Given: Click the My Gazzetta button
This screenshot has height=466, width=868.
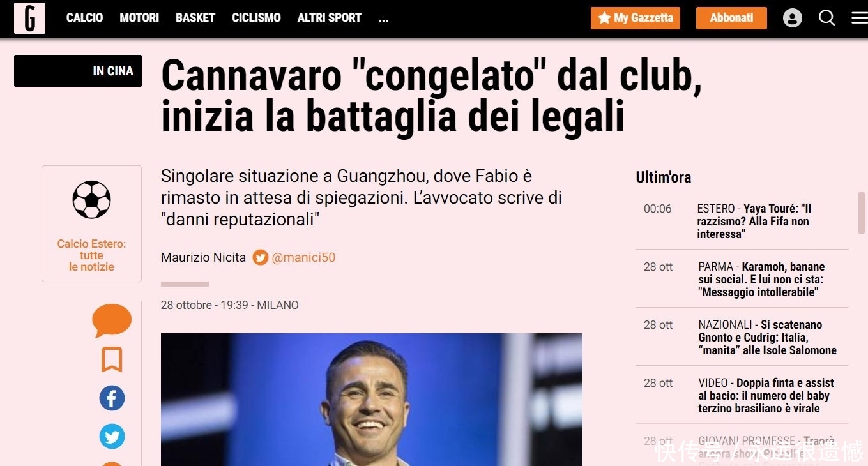Looking at the screenshot, I should [636, 18].
